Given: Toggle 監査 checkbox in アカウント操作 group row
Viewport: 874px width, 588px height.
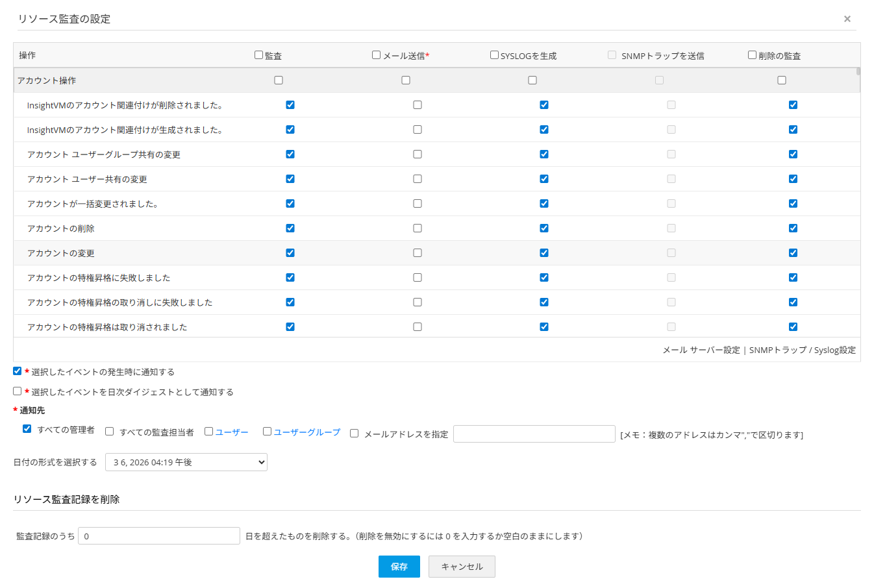Looking at the screenshot, I should [x=279, y=80].
